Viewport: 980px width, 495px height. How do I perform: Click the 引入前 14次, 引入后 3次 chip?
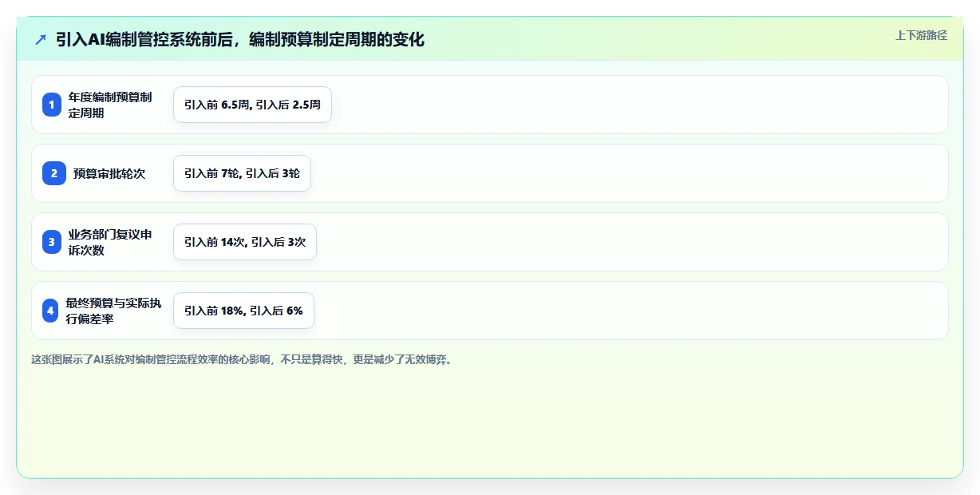click(245, 242)
